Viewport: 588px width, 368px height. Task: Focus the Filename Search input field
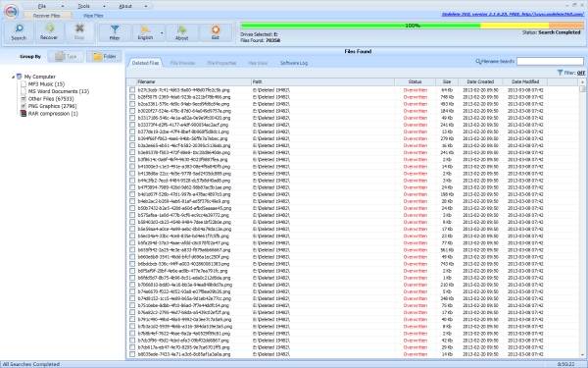point(550,61)
